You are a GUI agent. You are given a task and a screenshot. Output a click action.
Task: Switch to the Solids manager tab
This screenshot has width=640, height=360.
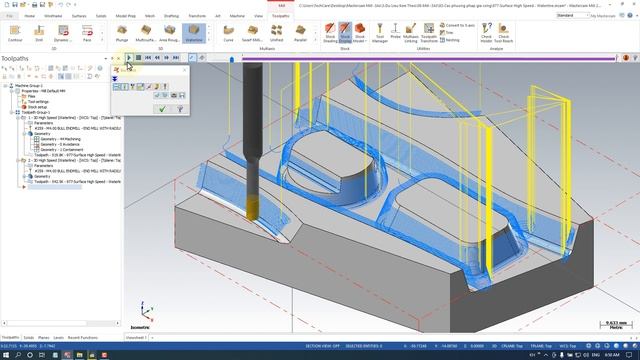[x=29, y=338]
